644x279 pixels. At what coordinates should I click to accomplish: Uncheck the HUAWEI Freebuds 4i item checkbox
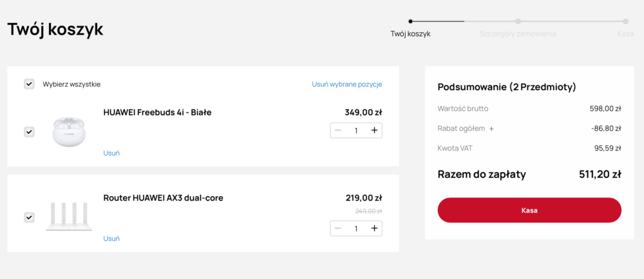(29, 132)
